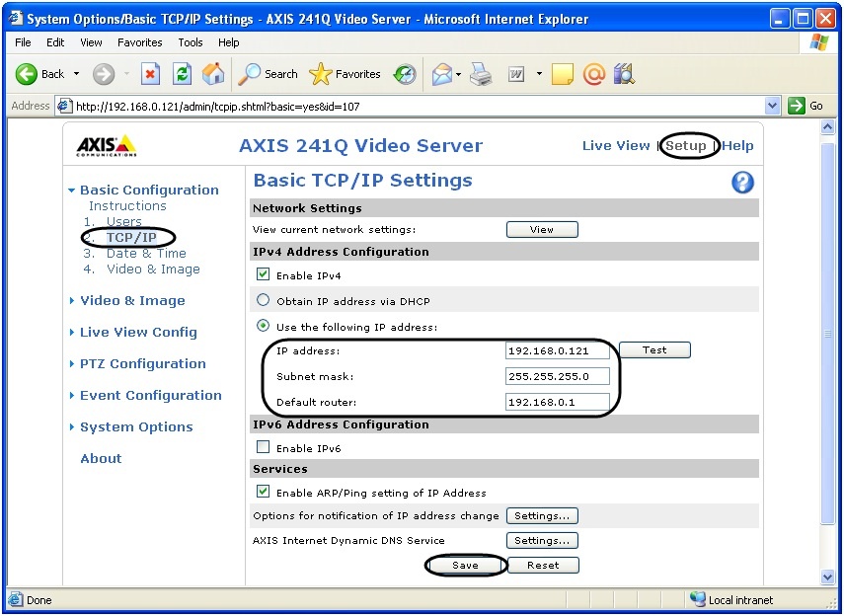Click the Print toolbar icon

[481, 74]
